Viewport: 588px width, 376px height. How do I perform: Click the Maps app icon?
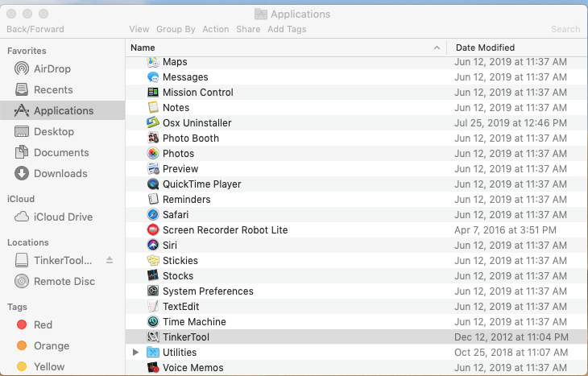152,62
